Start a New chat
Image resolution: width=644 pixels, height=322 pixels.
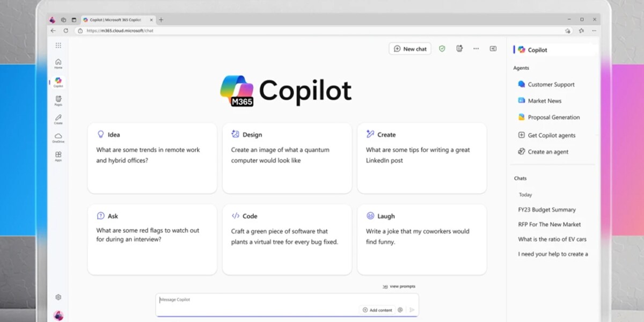coord(410,49)
